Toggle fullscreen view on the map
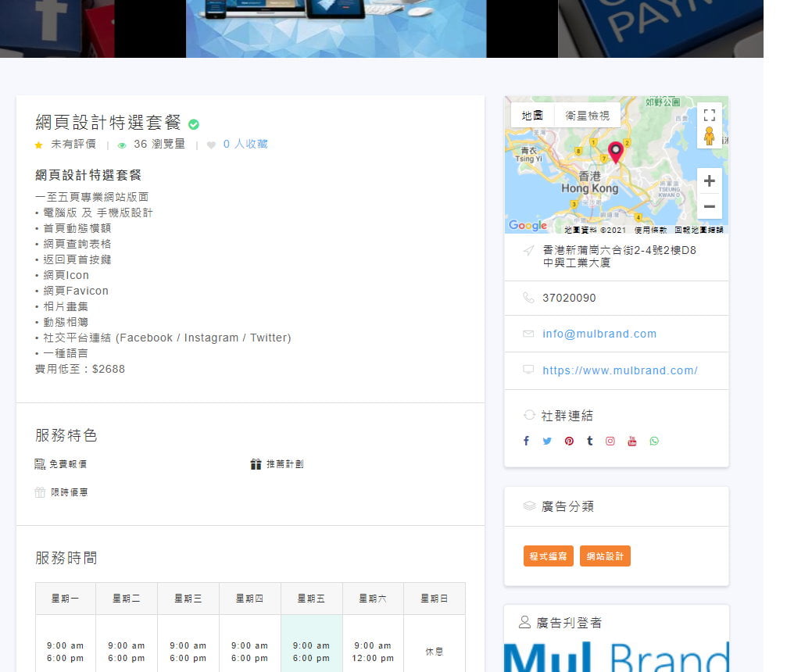Viewport: 787px width, 672px height. (x=709, y=116)
